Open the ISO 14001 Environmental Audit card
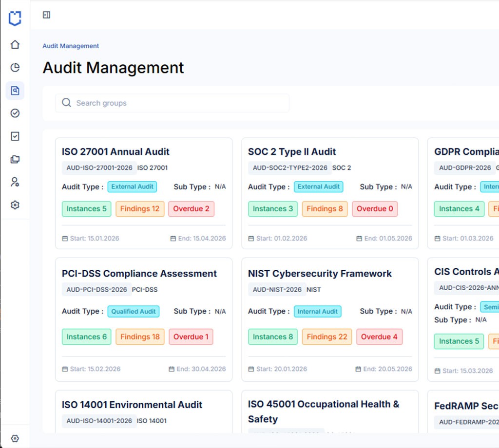The image size is (499, 448). click(144, 412)
